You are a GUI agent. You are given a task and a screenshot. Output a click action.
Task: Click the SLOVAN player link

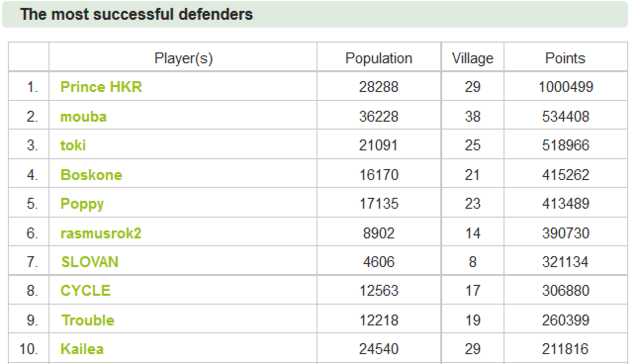[x=90, y=262]
